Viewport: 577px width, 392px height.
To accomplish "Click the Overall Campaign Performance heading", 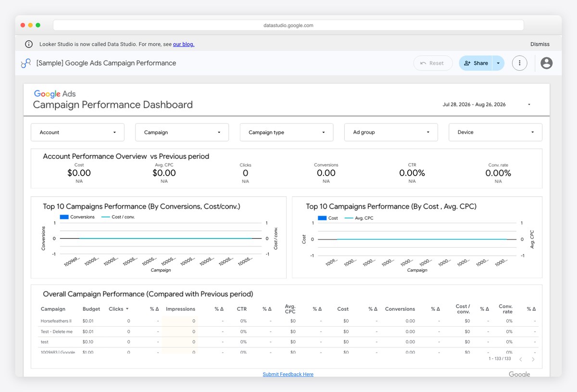I will pos(148,294).
